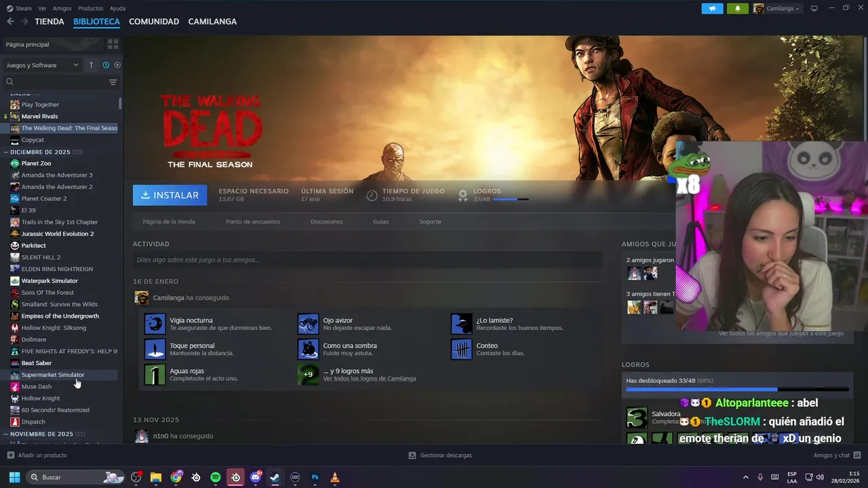The width and height of the screenshot is (868, 488).
Task: Open the BIBLIOTECA tab
Action: tap(96, 22)
